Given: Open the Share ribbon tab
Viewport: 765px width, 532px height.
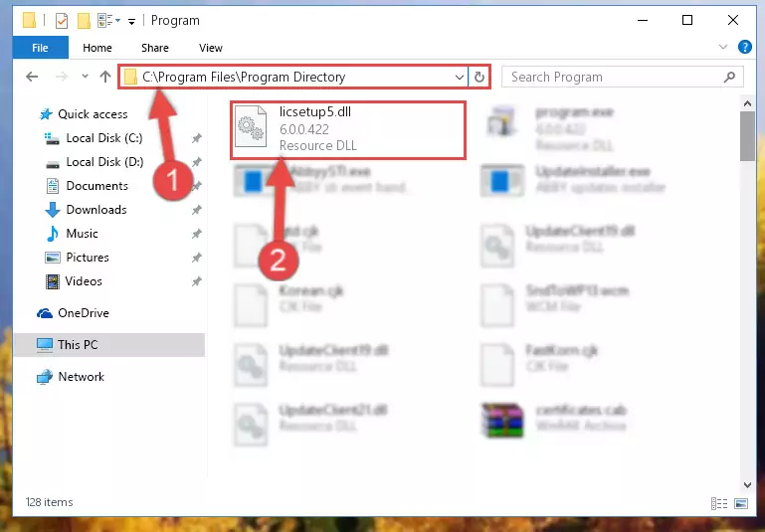Looking at the screenshot, I should tap(154, 48).
